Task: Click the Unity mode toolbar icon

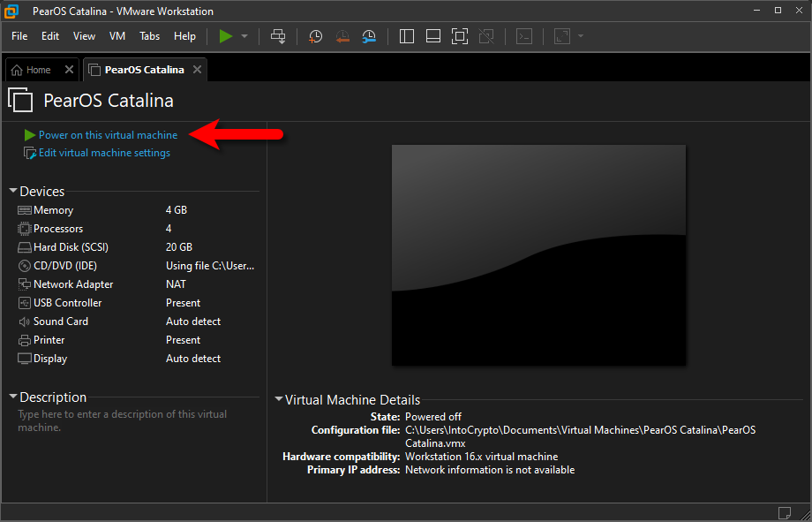Action: (x=486, y=36)
